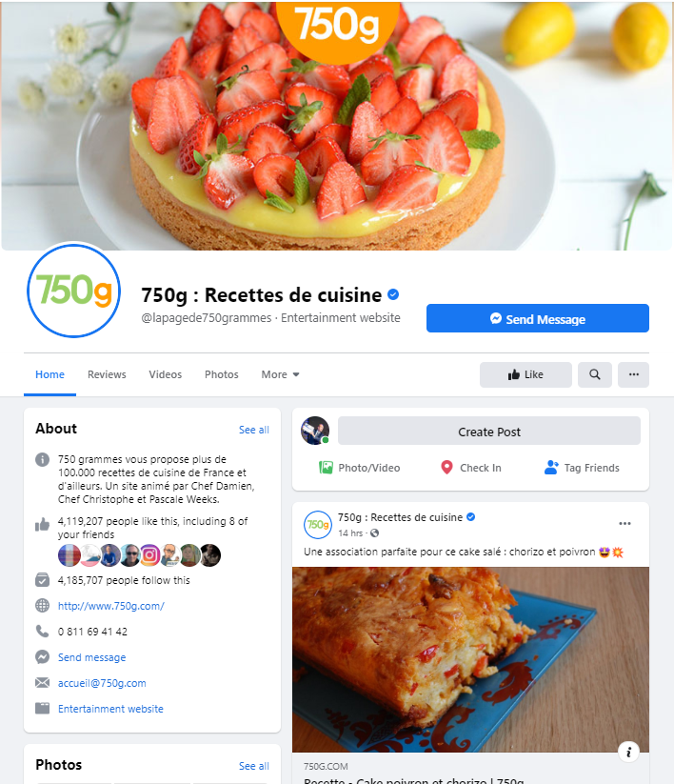Open the post's three-dots options menu

624,524
